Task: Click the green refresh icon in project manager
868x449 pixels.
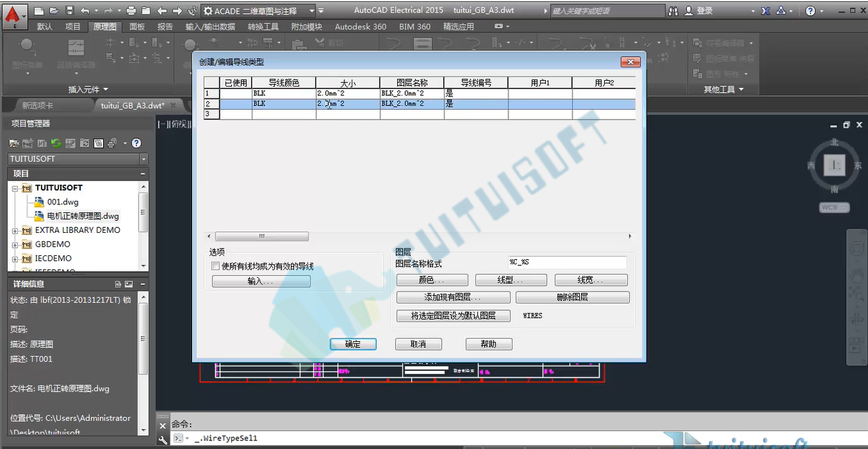Action: pyautogui.click(x=56, y=143)
